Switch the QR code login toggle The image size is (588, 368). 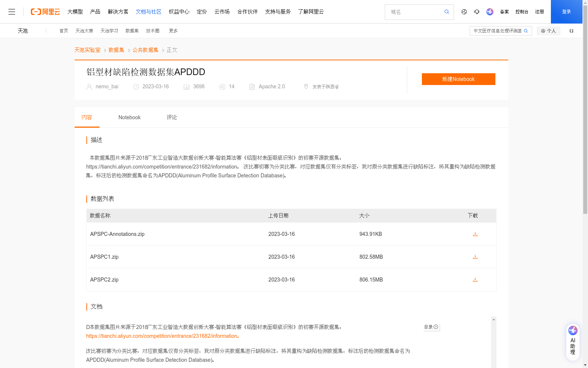[x=571, y=31]
